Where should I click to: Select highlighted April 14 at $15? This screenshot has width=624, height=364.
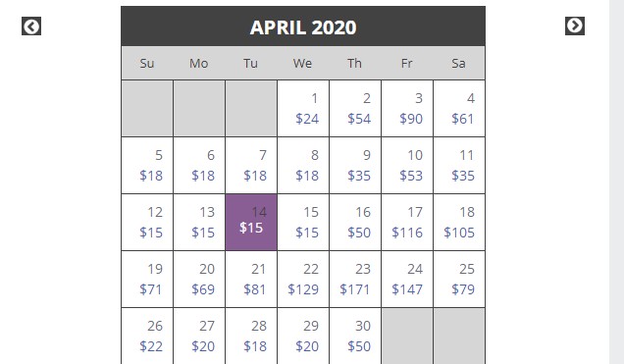[x=251, y=222]
